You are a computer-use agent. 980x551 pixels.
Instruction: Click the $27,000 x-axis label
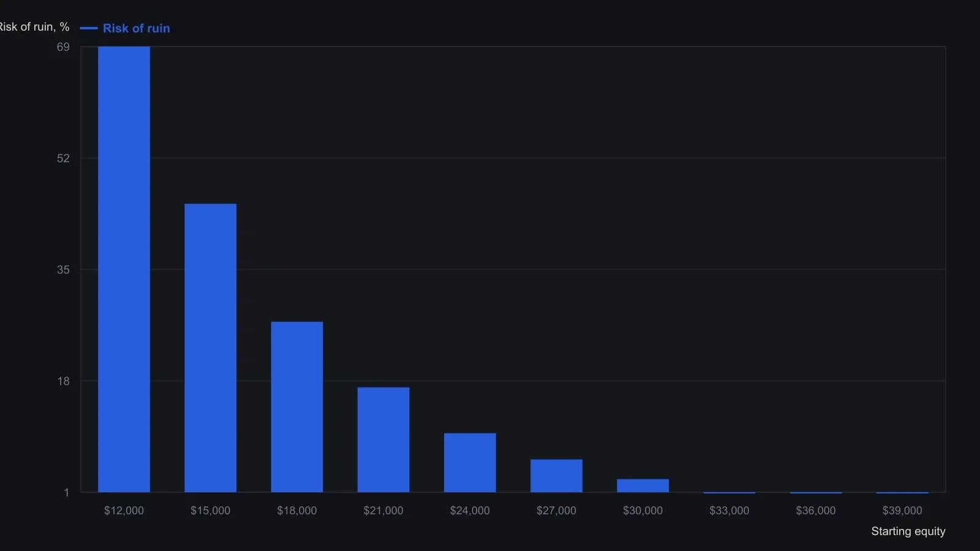556,511
